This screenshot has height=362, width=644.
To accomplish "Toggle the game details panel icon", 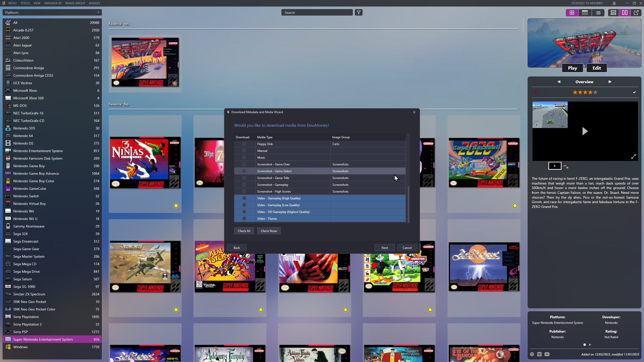I will pos(625,13).
